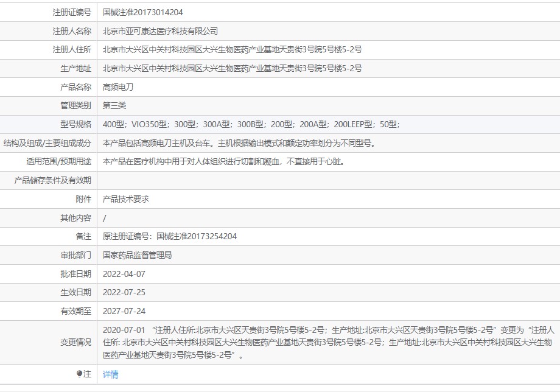The height and width of the screenshot is (392, 560).
Task: Select attachment value 产品技术要求
Action: [x=126, y=199]
